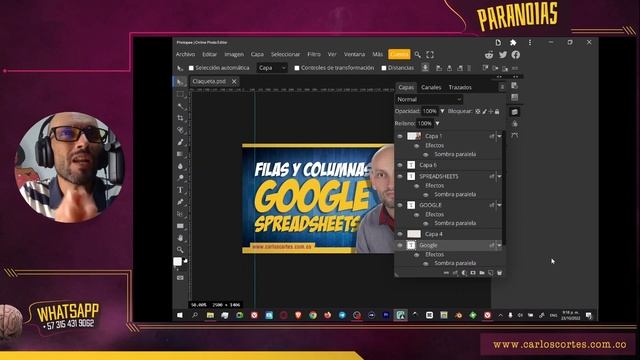Open the Imagen menu
640x360 pixels.
coord(234,54)
